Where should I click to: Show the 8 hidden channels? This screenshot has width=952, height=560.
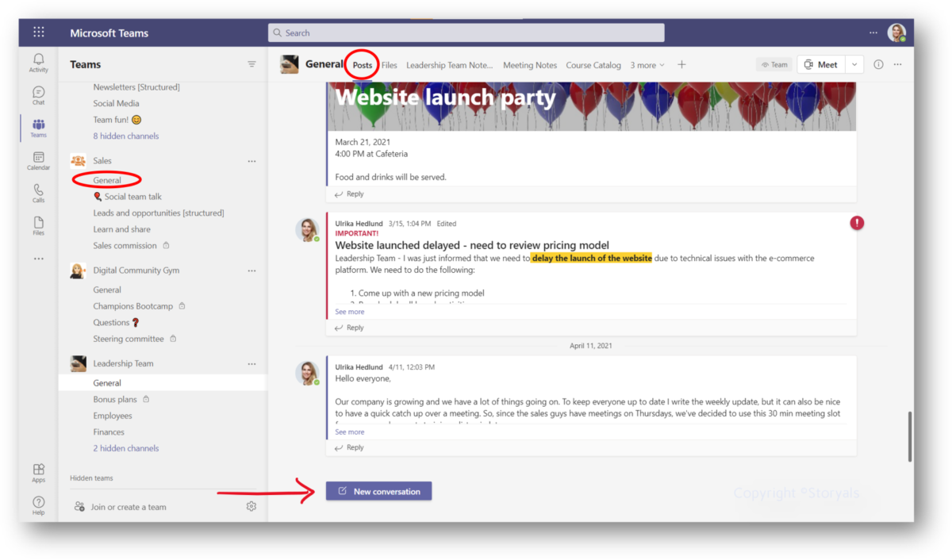[x=127, y=135]
